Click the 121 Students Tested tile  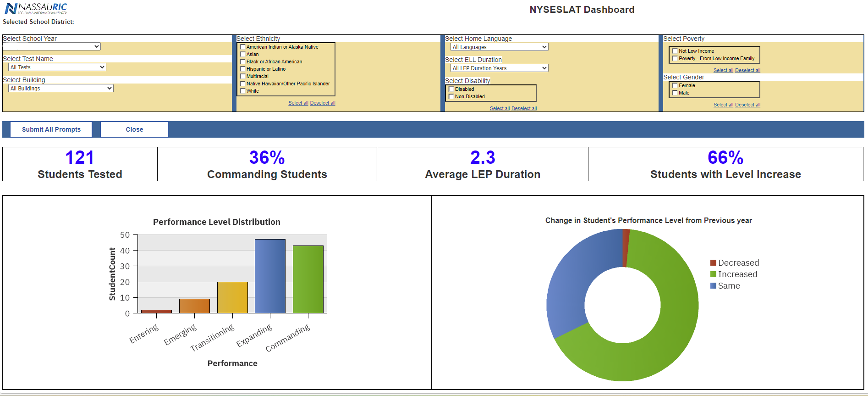80,164
